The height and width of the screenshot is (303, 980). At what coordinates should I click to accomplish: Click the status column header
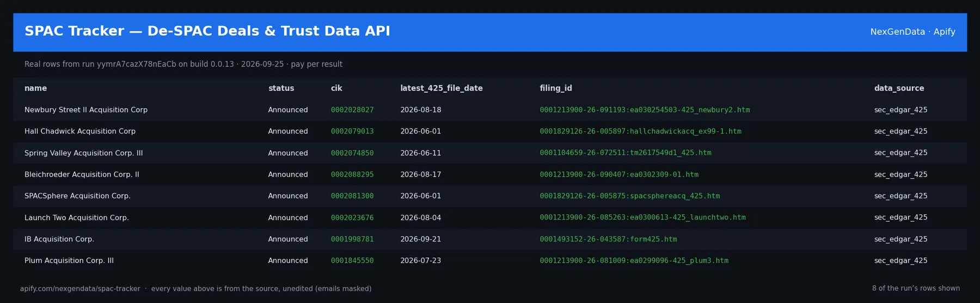pos(281,88)
